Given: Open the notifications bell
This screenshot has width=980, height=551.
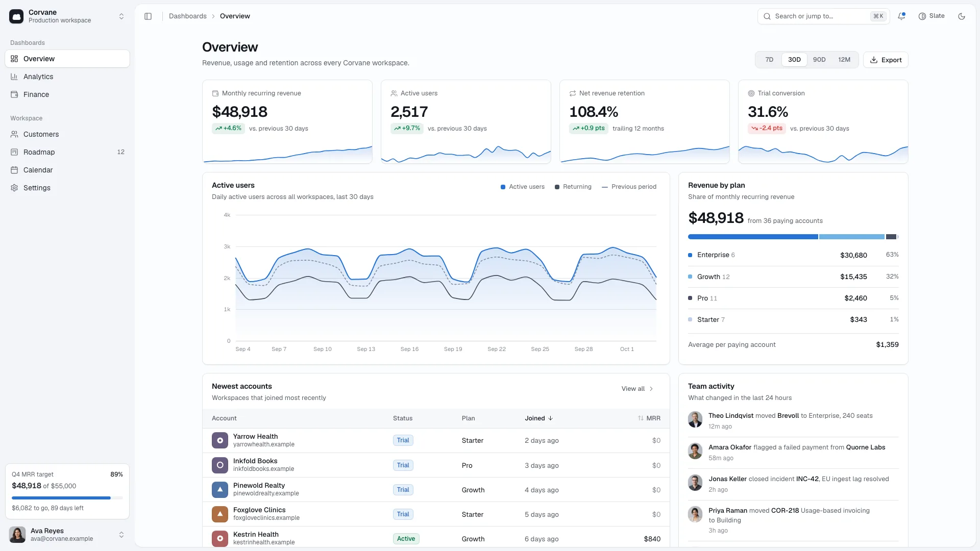Looking at the screenshot, I should click(x=901, y=16).
